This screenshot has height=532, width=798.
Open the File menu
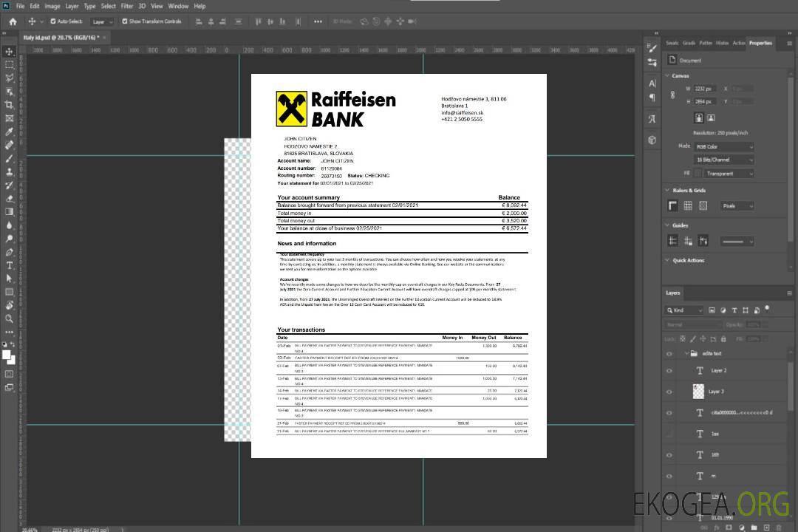tap(21, 6)
